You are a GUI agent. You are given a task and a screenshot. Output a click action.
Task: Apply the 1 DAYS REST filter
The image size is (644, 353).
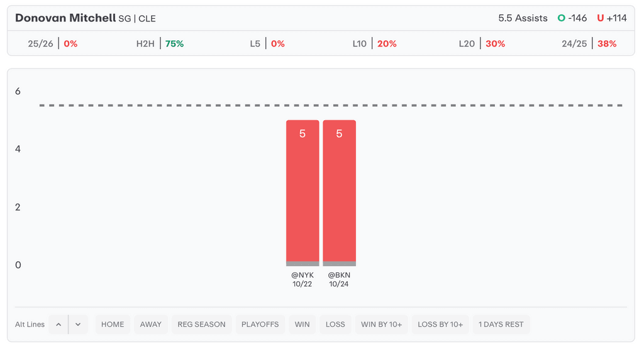[501, 325]
